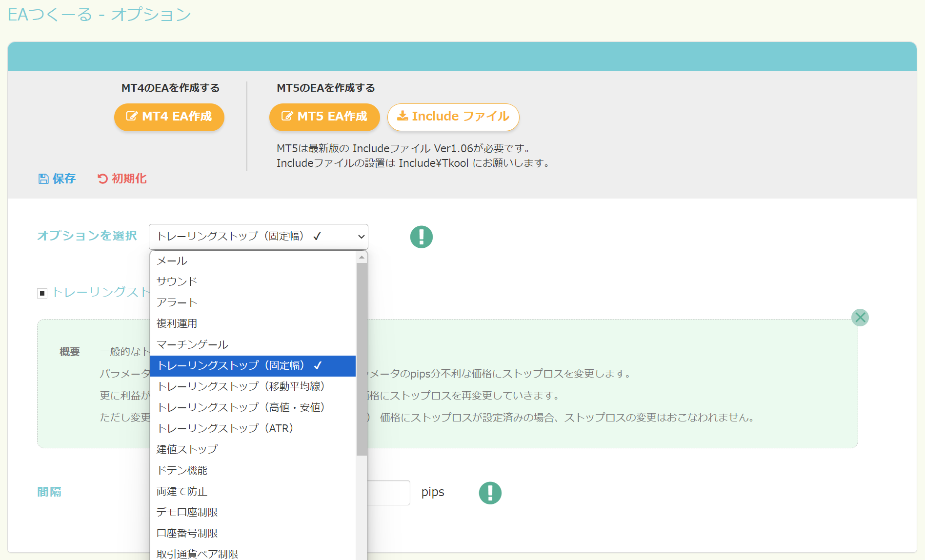Click scroll-up arrow of the dropdown list
The width and height of the screenshot is (925, 560).
[362, 257]
